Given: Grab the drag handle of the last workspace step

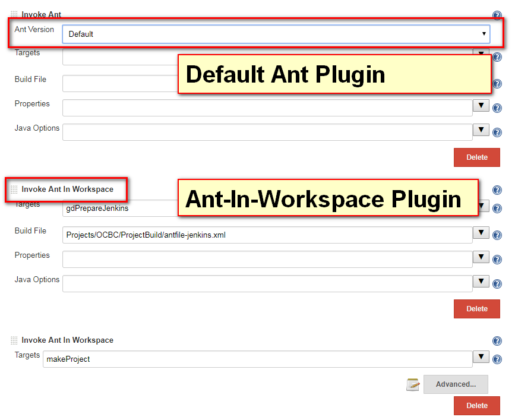Looking at the screenshot, I should click(13, 340).
